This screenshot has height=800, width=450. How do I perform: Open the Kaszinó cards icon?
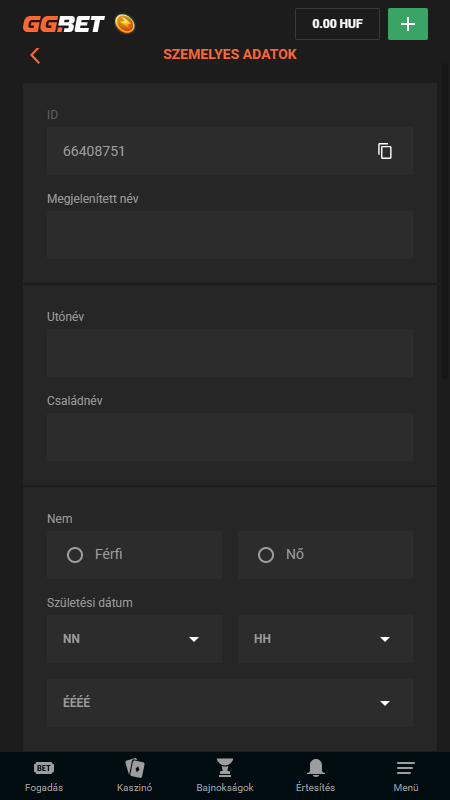click(135, 776)
